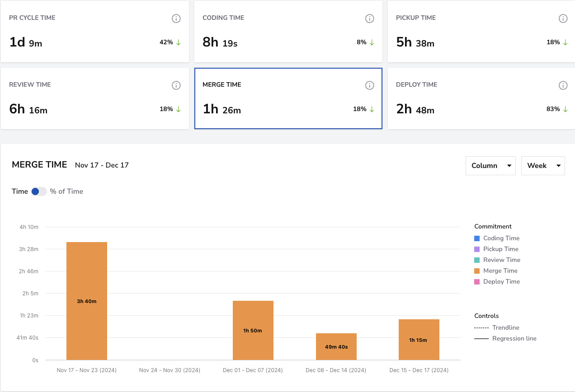
Task: Open info icon on Coding Time card
Action: point(370,19)
